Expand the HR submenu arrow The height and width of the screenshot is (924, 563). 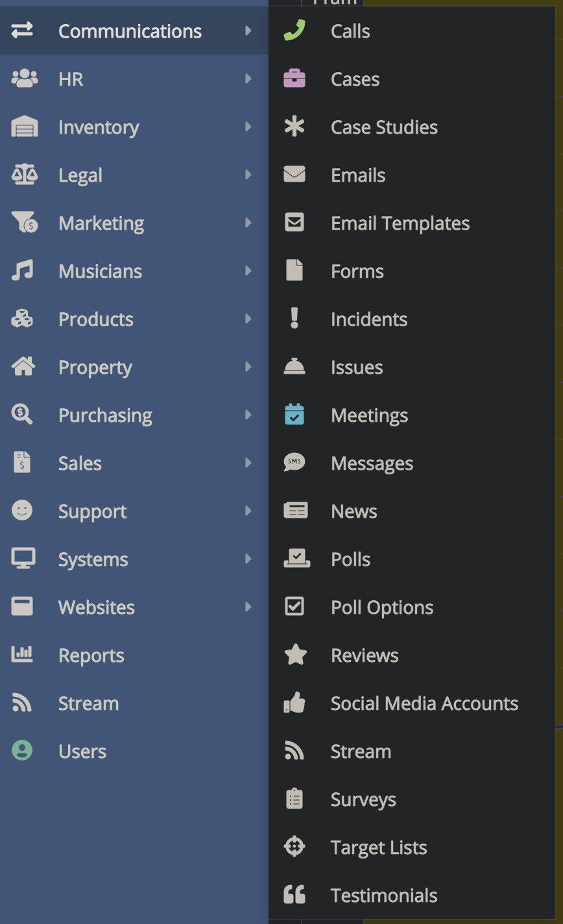pos(248,79)
